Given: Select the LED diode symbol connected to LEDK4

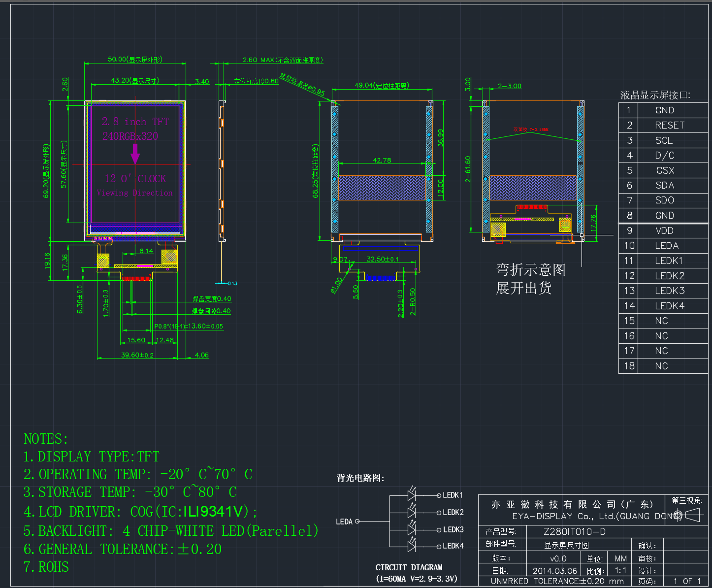Looking at the screenshot, I should coord(412,546).
